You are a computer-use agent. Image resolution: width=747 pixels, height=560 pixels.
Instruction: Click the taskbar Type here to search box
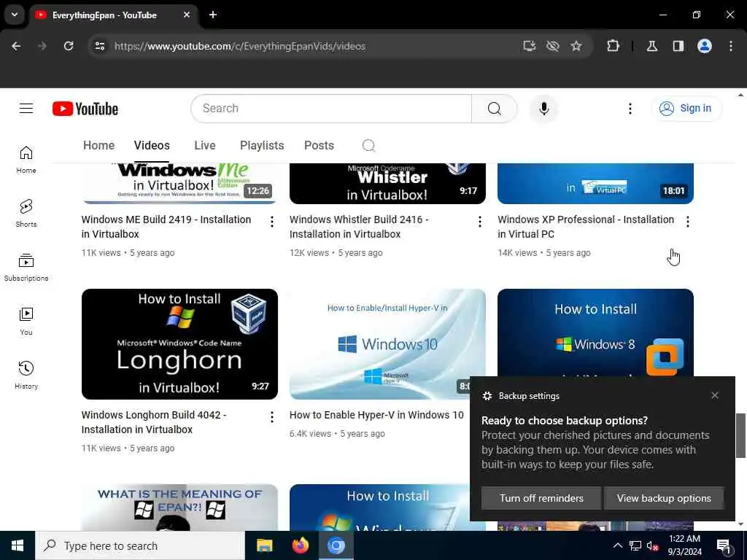(140, 545)
